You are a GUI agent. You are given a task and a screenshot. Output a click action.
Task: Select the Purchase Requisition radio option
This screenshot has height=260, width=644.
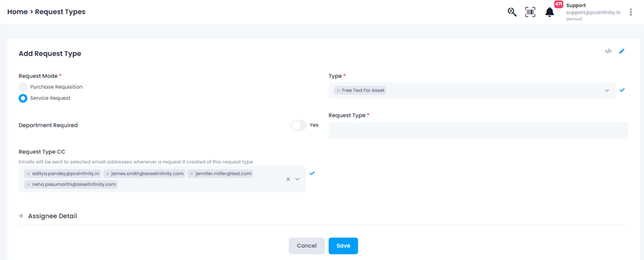(x=23, y=87)
